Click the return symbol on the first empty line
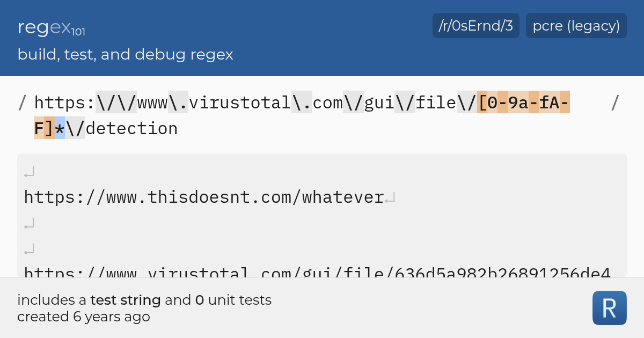The width and height of the screenshot is (644, 338). pyautogui.click(x=29, y=171)
